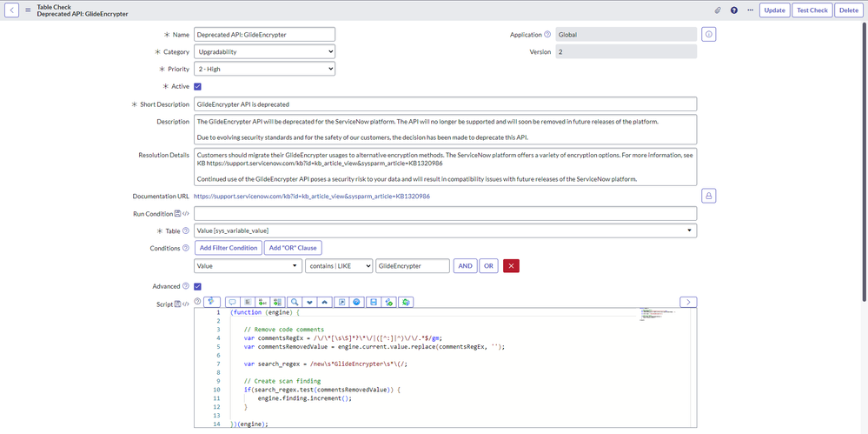Image resolution: width=868 pixels, height=434 pixels.
Task: Click the read-only Version field showing 2
Action: [x=626, y=51]
